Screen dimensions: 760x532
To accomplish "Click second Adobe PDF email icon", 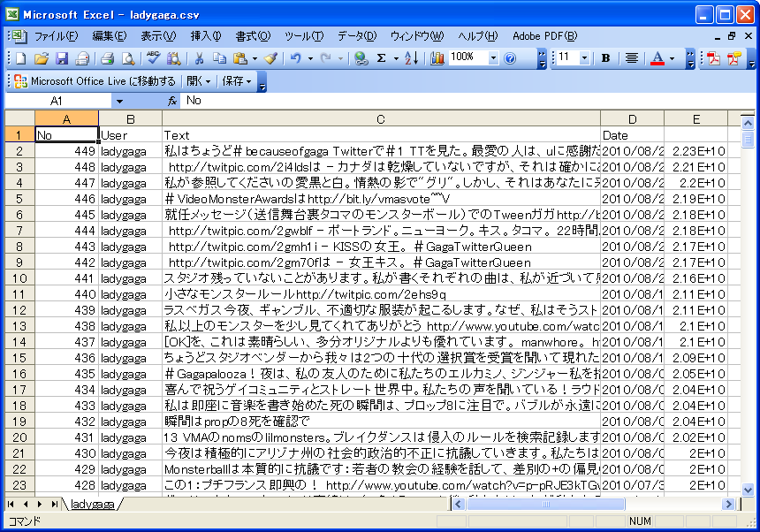I will pyautogui.click(x=733, y=58).
